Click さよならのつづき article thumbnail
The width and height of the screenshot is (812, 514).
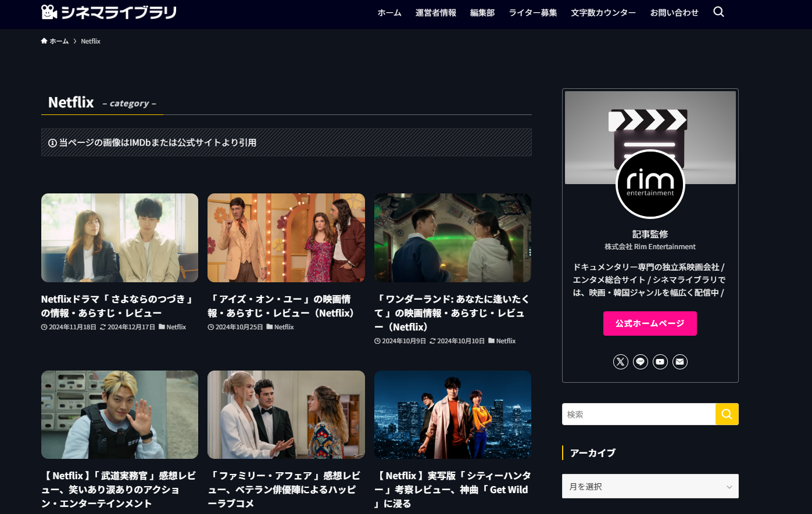[x=120, y=238]
